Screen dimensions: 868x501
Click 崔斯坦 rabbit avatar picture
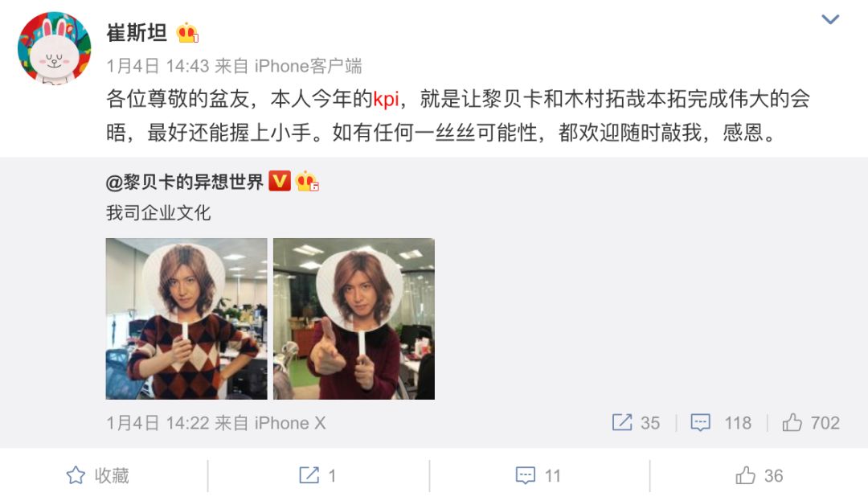[x=55, y=49]
